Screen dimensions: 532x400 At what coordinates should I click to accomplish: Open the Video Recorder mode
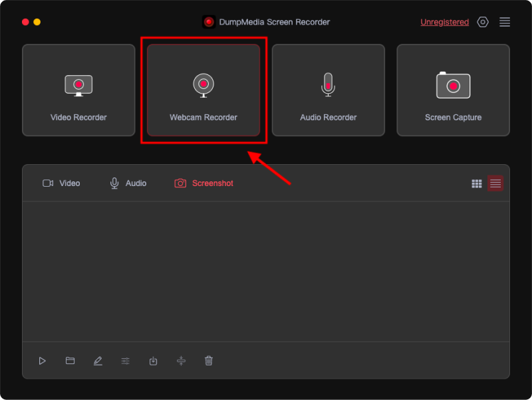(x=78, y=90)
